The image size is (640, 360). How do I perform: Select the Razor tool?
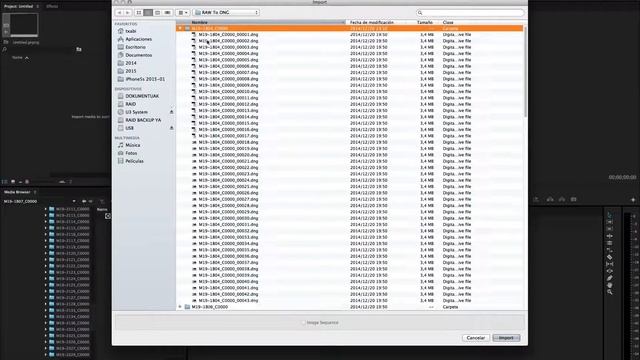pos(609,257)
